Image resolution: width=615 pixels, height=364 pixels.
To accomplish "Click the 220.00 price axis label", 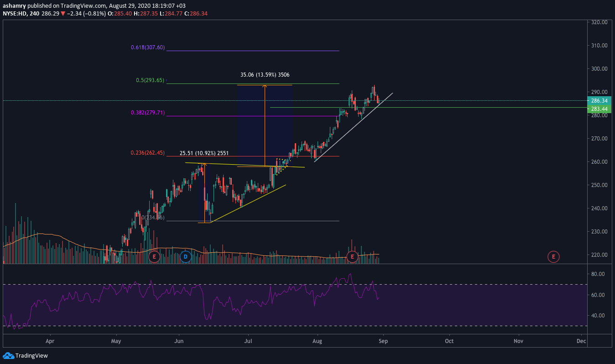I will [x=599, y=255].
